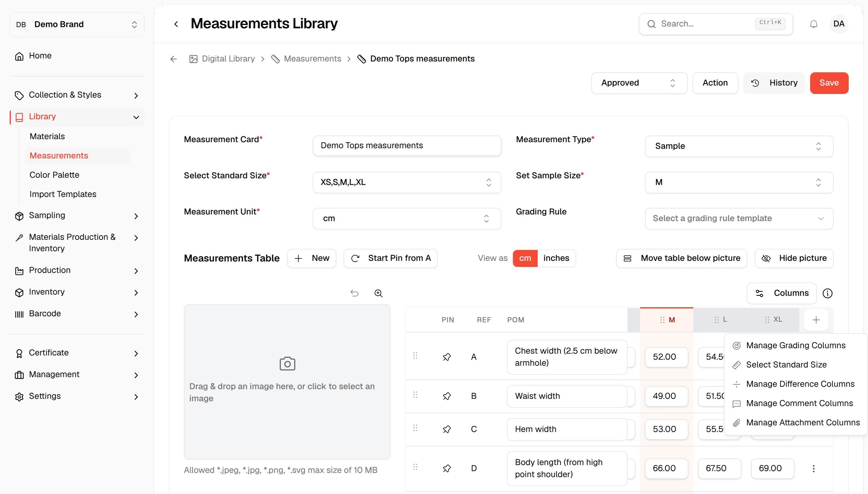
Task: Open Measurement Type Sample dropdown
Action: (x=739, y=146)
